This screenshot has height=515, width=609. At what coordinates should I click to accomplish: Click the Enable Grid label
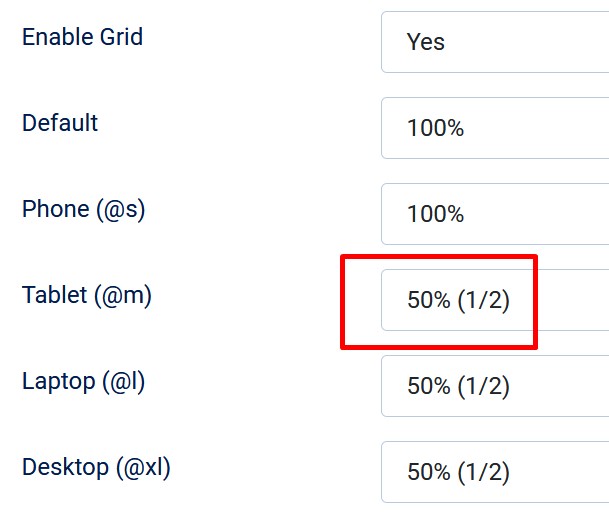[x=82, y=37]
